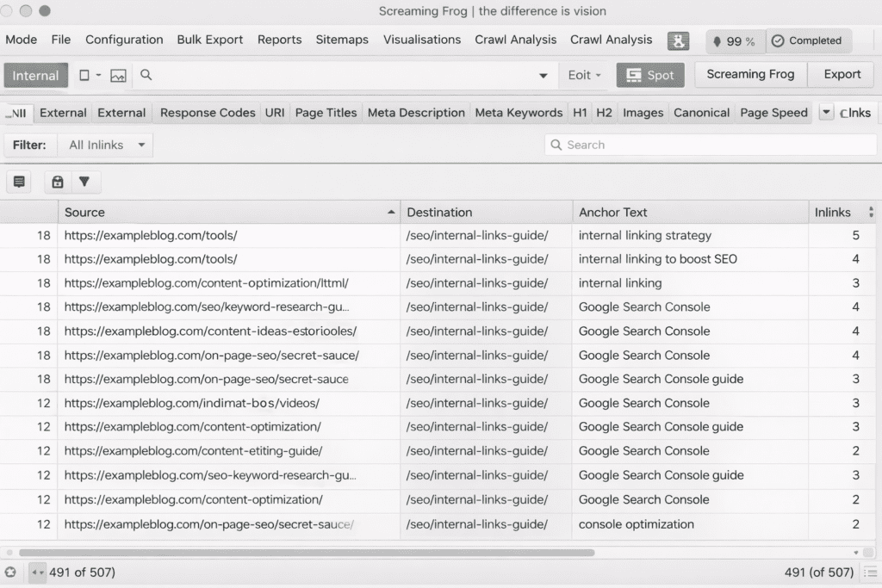Click the robot icon in menu bar
Screen dimensions: 882x588
point(678,40)
